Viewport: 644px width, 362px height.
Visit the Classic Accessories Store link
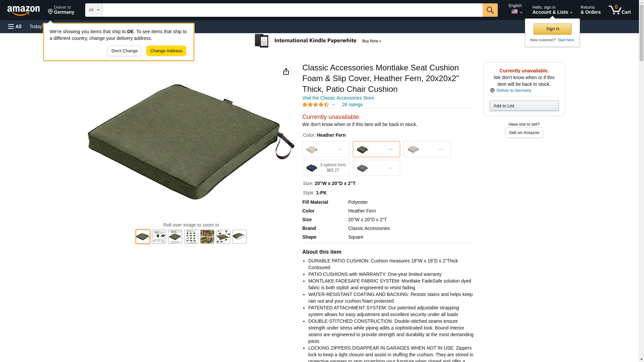pos(338,98)
